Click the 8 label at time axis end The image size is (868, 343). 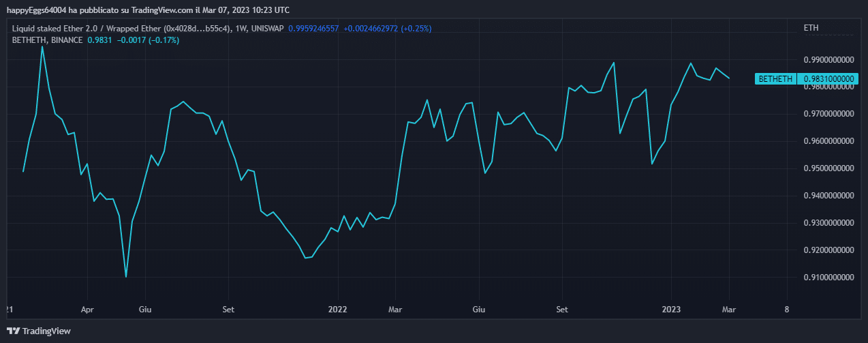[787, 309]
